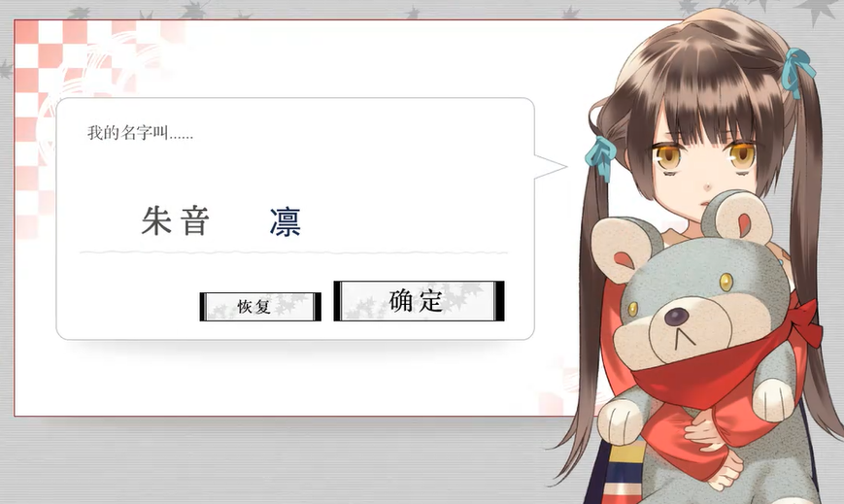Select the given name field showing 凛

[286, 221]
